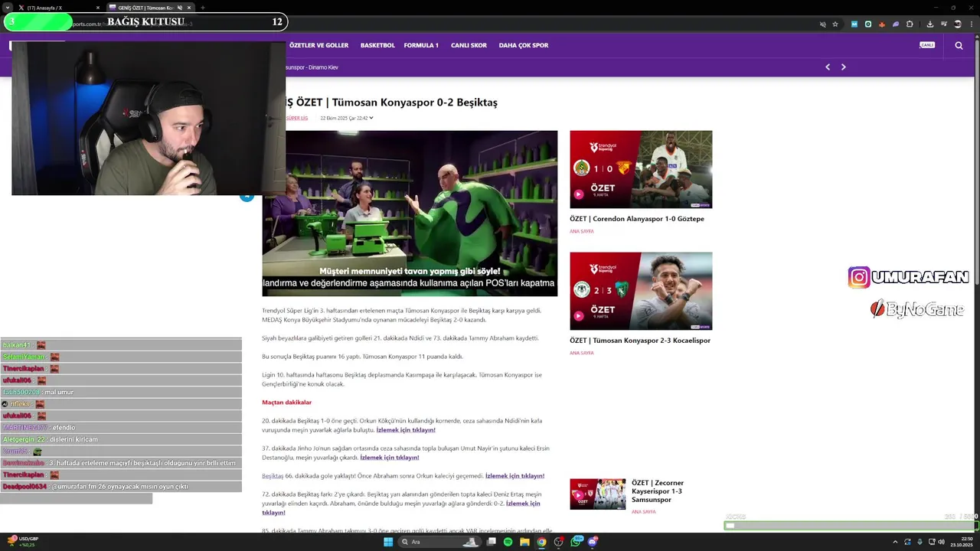Expand the article date dropdown arrow
This screenshot has height=551, width=980.
tap(371, 118)
